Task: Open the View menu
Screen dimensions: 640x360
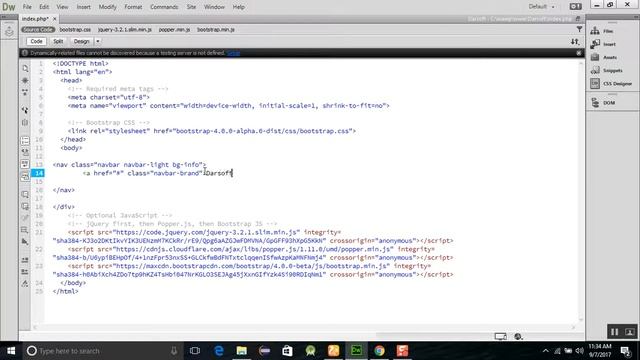Action: click(x=62, y=7)
